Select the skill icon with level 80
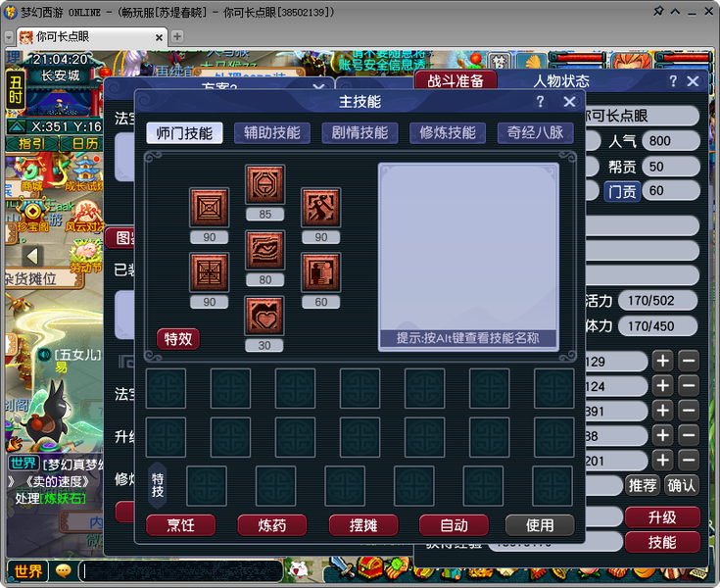This screenshot has height=588, width=720. 264,250
